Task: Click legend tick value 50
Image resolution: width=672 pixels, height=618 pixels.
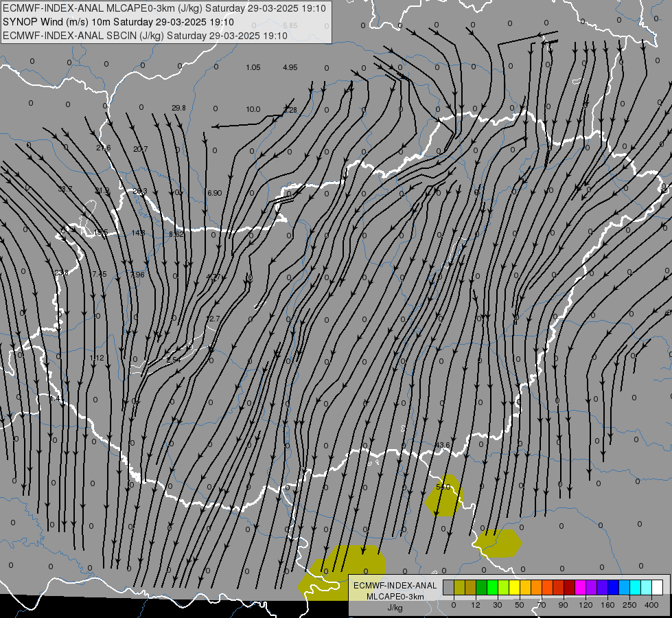Action: click(520, 605)
